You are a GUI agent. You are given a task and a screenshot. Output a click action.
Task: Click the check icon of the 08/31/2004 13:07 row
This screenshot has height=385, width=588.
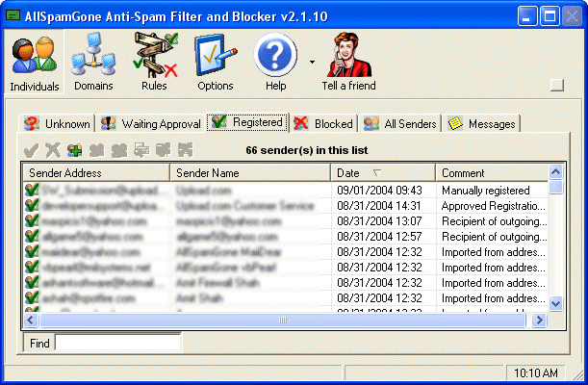(32, 220)
